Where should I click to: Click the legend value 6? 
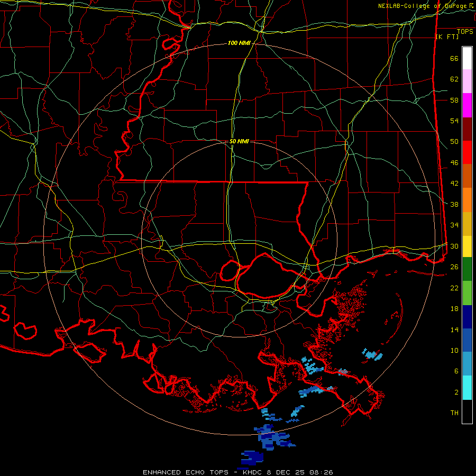[x=456, y=371]
